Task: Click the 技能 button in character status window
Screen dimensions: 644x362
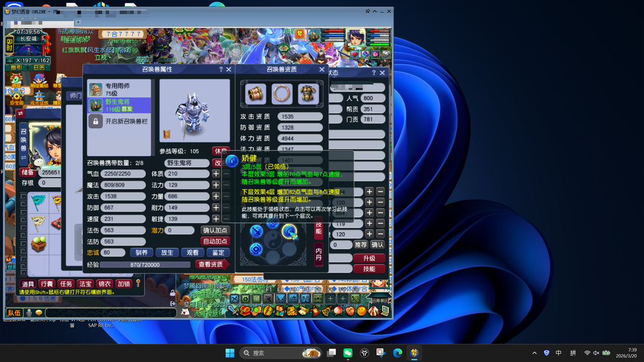Action: point(369,269)
